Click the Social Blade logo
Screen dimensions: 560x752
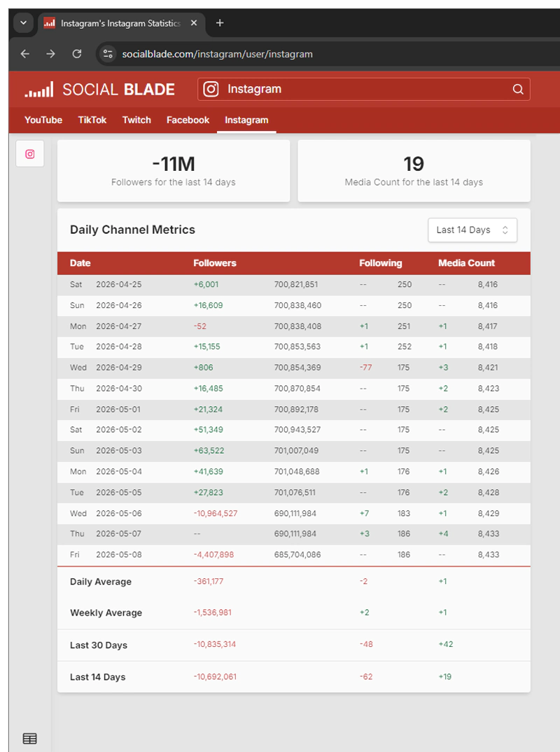tap(99, 89)
